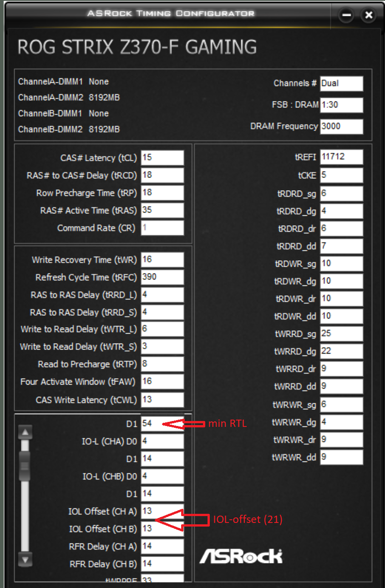Click the tRRD_S RAS to RAS Delay field
This screenshot has height=588, width=385.
(162, 312)
